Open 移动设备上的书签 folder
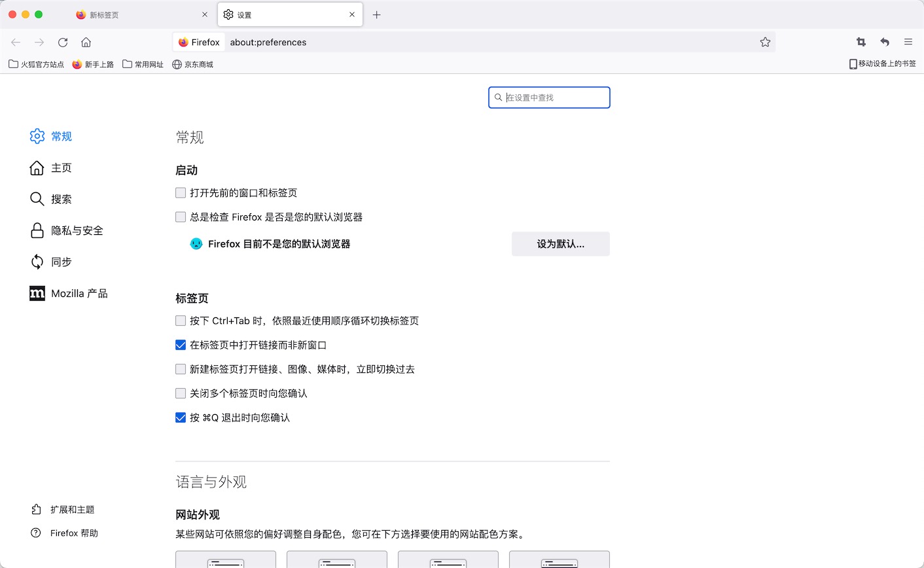The height and width of the screenshot is (568, 924). [882, 63]
